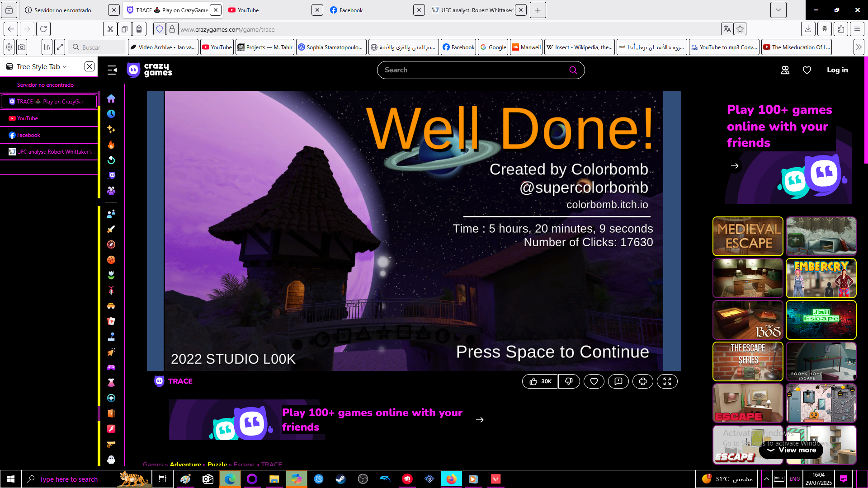Image resolution: width=868 pixels, height=488 pixels.
Task: Click the Buscar search box
Action: click(x=97, y=47)
